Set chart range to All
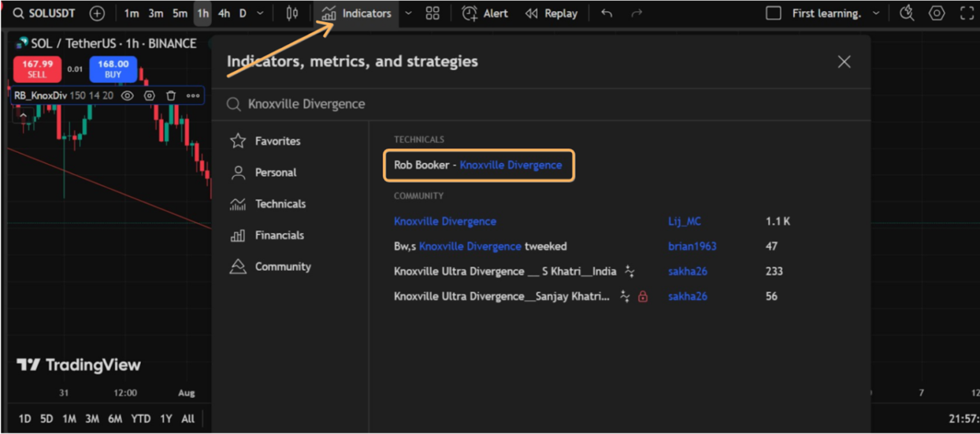 pos(188,419)
